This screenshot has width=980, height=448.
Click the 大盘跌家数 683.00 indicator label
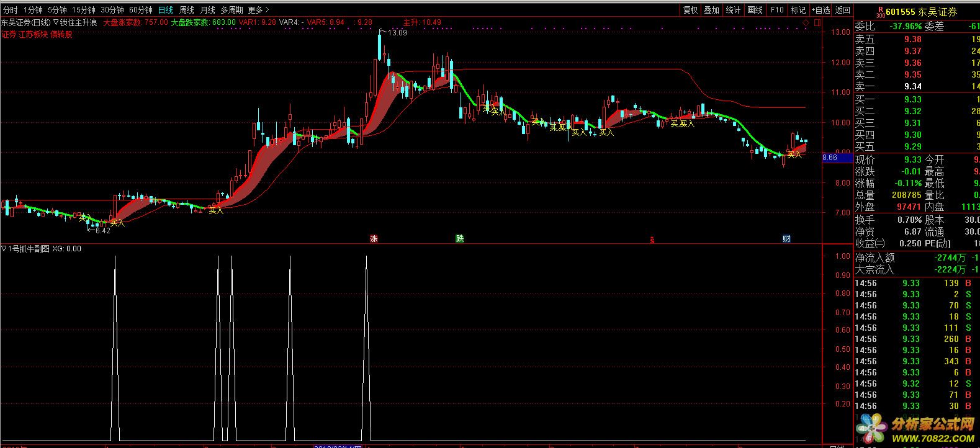coord(203,22)
